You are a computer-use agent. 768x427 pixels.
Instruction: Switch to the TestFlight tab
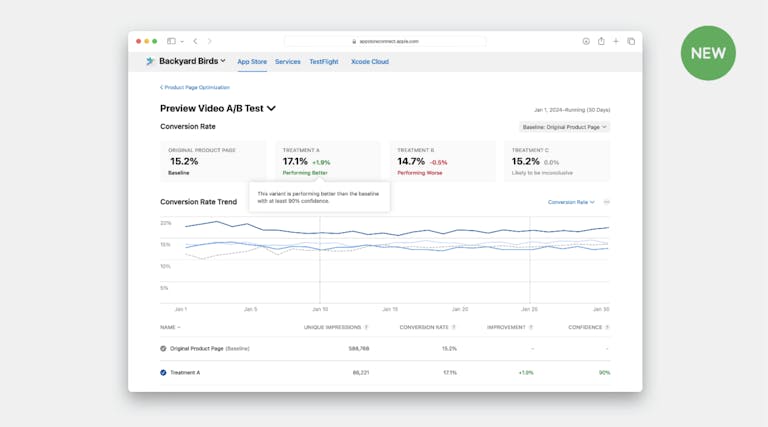tap(323, 62)
